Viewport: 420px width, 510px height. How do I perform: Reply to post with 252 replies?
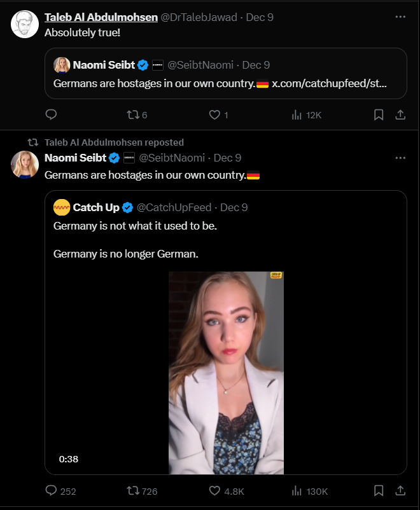coord(52,490)
